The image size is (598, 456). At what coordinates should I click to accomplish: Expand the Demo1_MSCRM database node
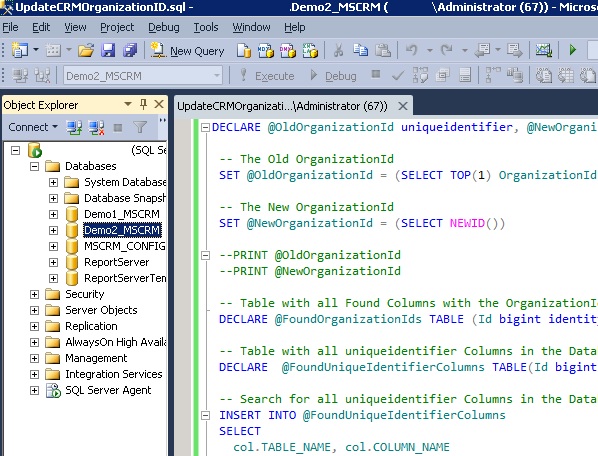tap(53, 214)
